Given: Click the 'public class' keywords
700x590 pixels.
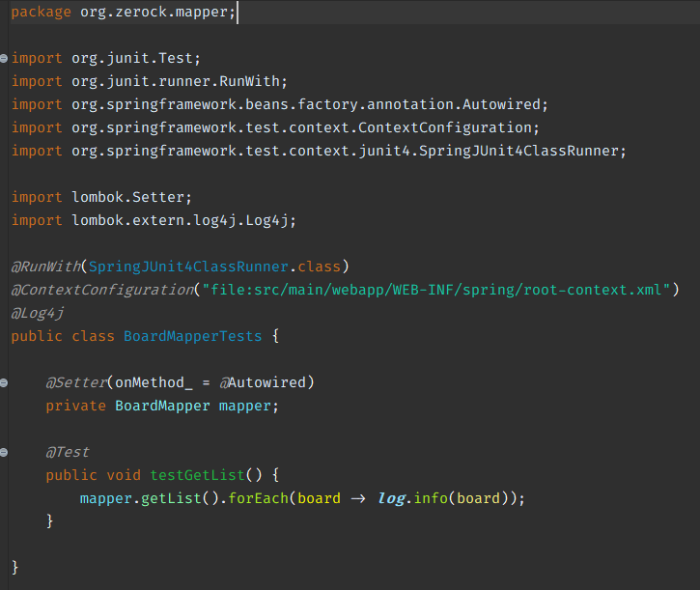Looking at the screenshot, I should [x=63, y=336].
